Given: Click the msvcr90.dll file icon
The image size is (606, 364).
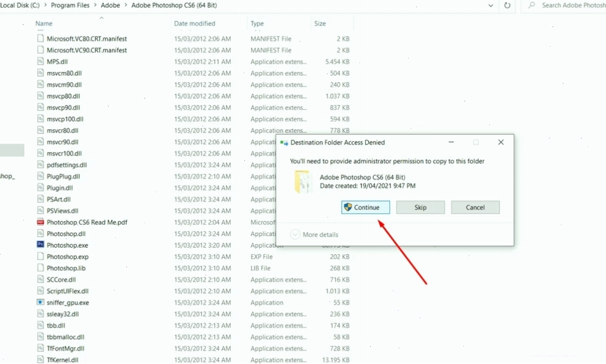Looking at the screenshot, I should pos(40,142).
